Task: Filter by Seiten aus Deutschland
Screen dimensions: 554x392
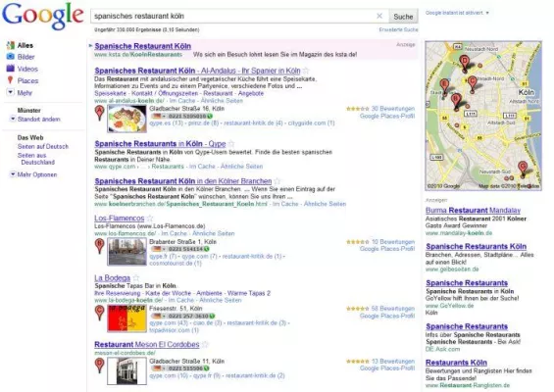Action: [36, 159]
